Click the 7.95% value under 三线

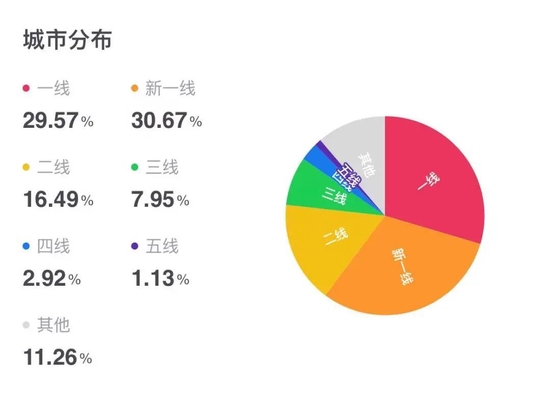(160, 199)
